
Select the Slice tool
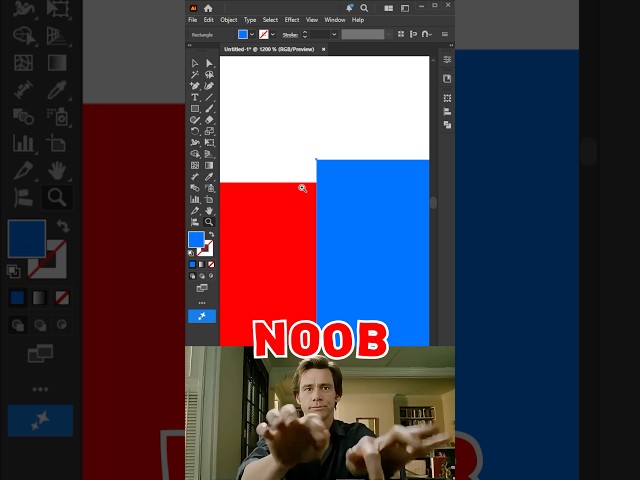pos(195,211)
